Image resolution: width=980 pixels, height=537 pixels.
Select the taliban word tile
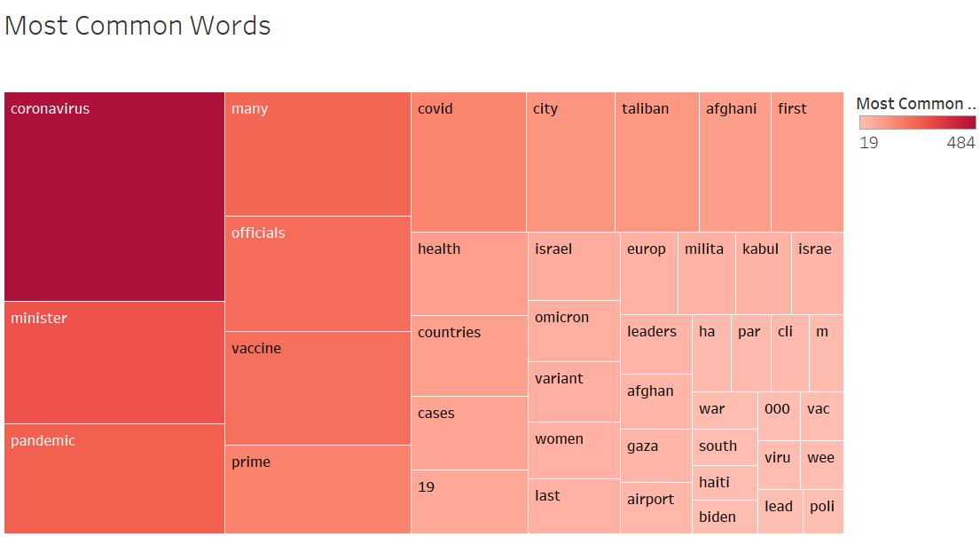(x=656, y=162)
